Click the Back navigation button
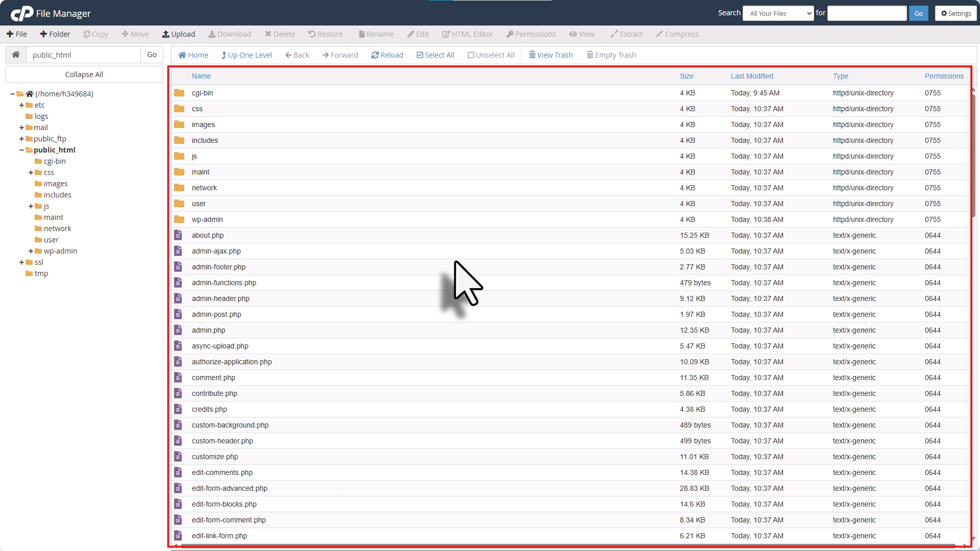Image resolution: width=980 pixels, height=551 pixels. tap(297, 55)
